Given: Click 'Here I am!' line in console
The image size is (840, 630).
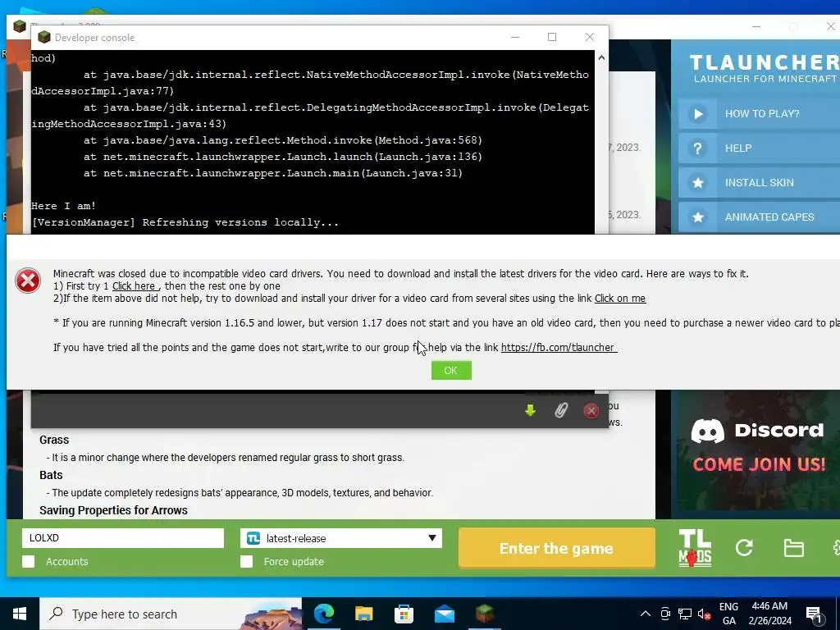Looking at the screenshot, I should pos(63,206).
